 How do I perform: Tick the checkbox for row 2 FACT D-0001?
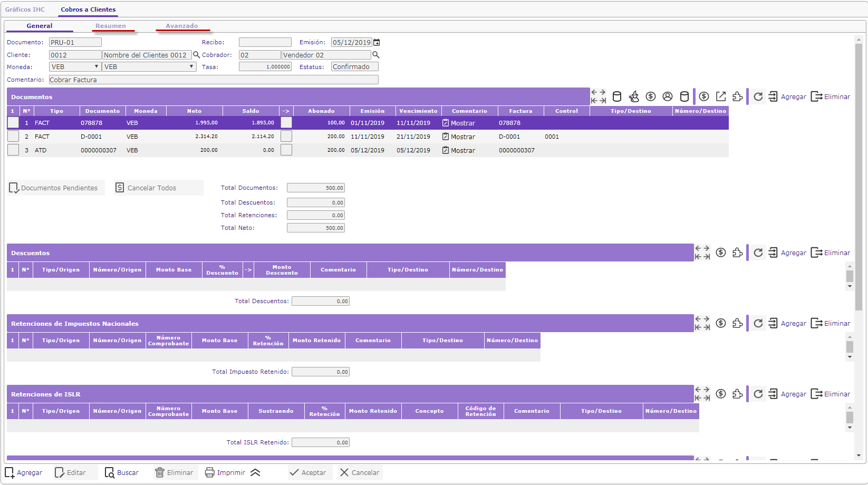tap(13, 137)
